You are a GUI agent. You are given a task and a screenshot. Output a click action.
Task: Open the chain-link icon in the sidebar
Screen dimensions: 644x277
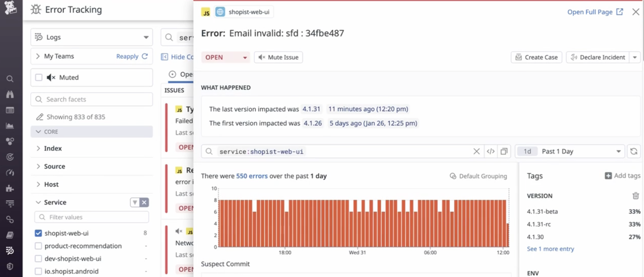point(10,220)
